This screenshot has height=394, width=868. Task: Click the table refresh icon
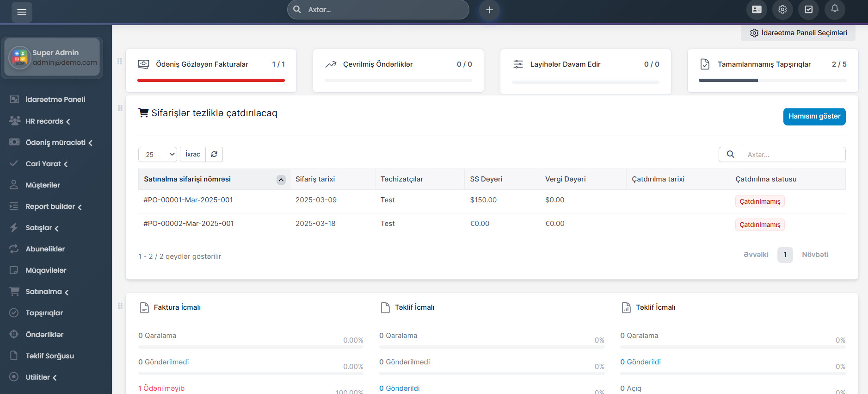click(214, 154)
